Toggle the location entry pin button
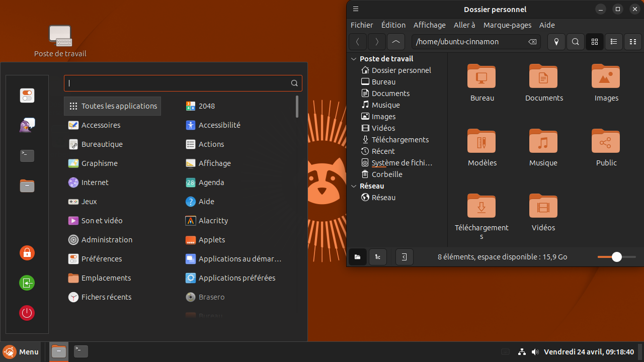The height and width of the screenshot is (362, 644). tap(556, 42)
